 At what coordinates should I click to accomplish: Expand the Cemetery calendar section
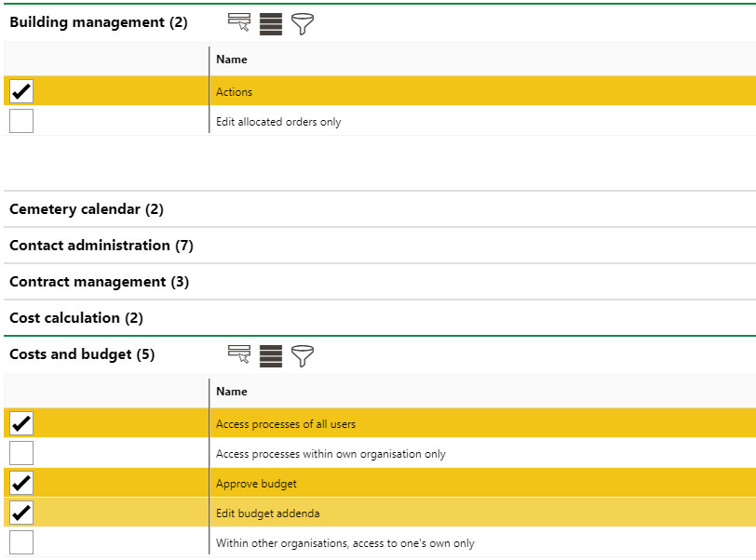(87, 209)
